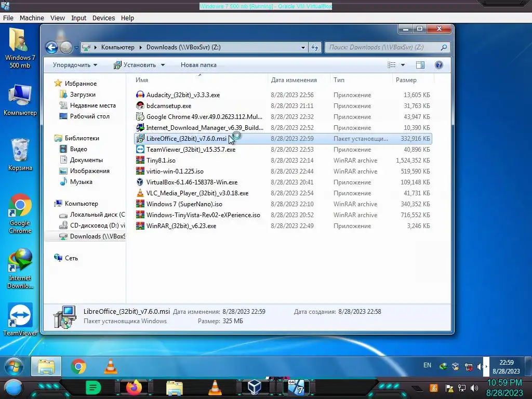This screenshot has height=399, width=532.
Task: Open Explorer help question icon
Action: pos(438,65)
